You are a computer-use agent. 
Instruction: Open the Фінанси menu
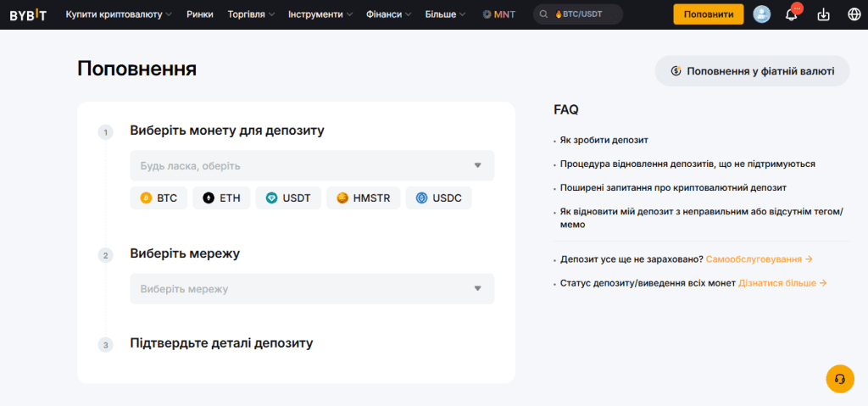(388, 14)
